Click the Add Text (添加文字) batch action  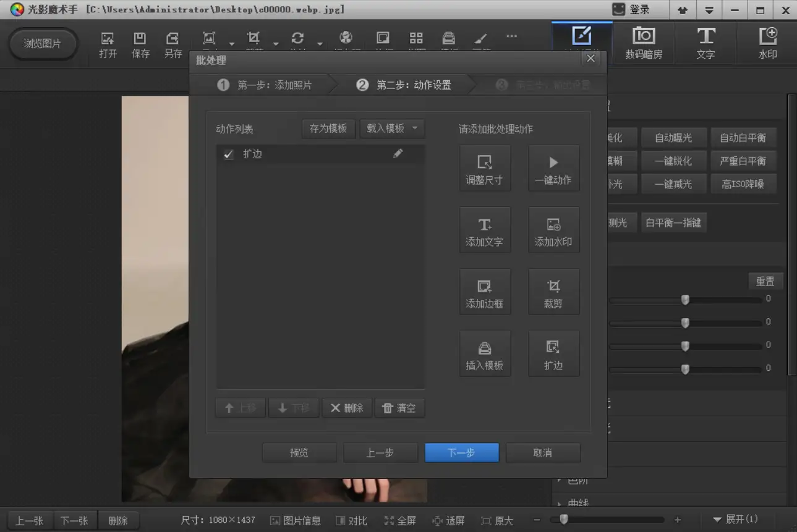(x=485, y=230)
